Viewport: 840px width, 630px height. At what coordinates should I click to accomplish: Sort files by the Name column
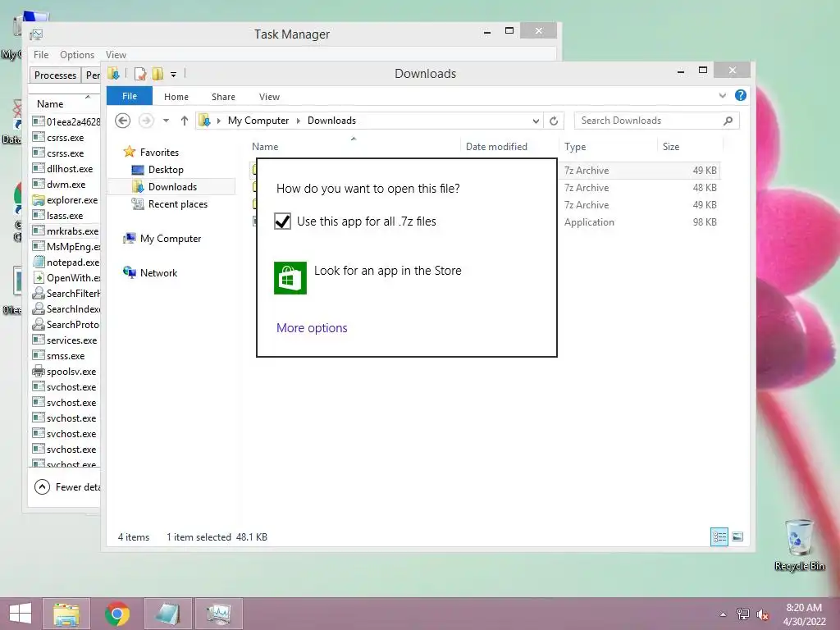coord(265,146)
